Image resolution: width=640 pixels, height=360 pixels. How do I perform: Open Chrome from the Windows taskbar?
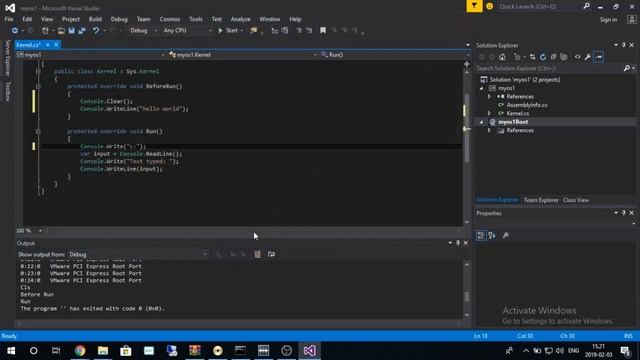coord(80,351)
